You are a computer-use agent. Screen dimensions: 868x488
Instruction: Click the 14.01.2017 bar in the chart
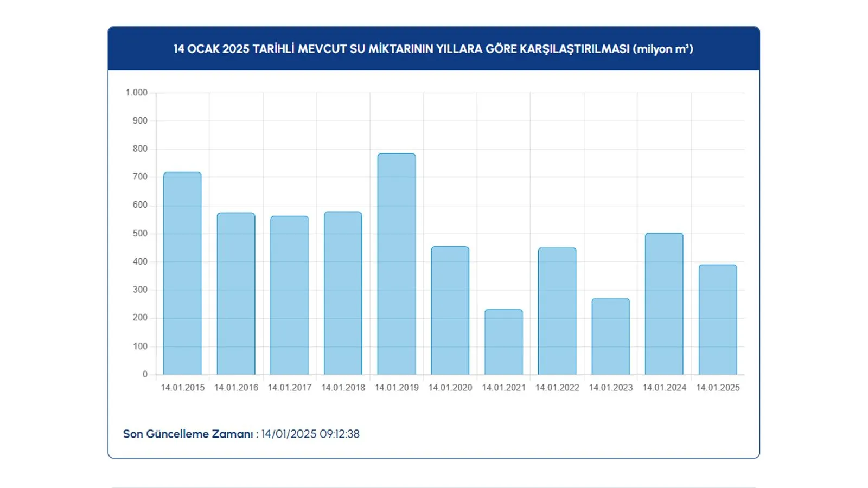(289, 296)
